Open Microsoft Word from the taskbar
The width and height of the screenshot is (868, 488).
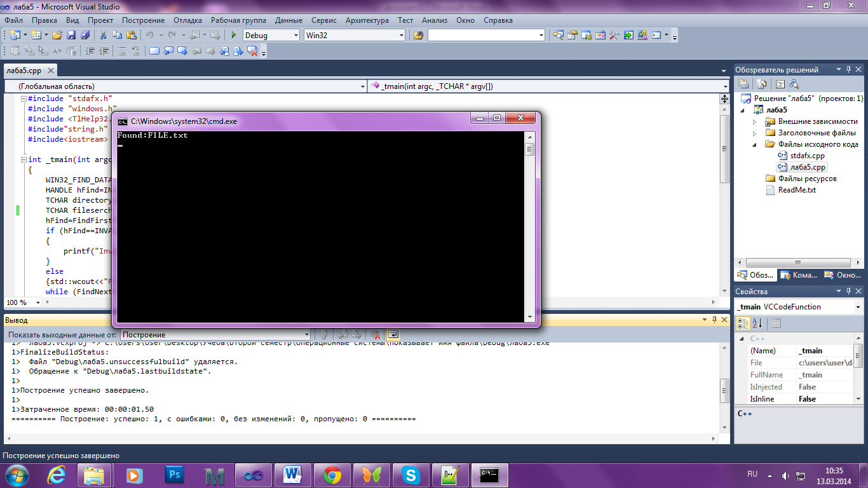click(293, 475)
